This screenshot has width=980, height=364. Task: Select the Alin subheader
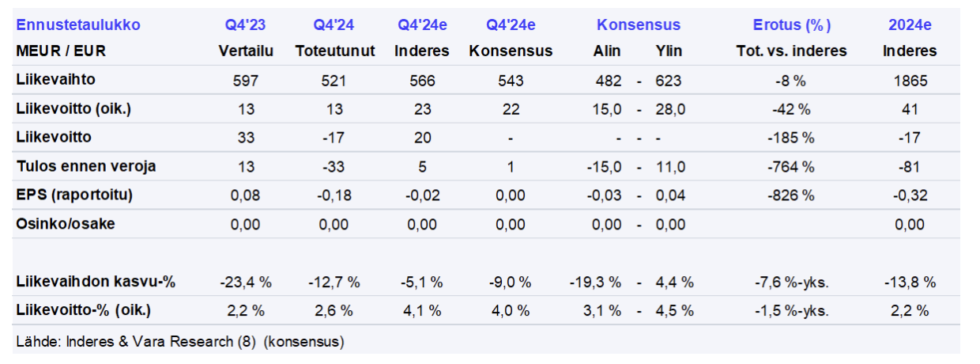(607, 51)
